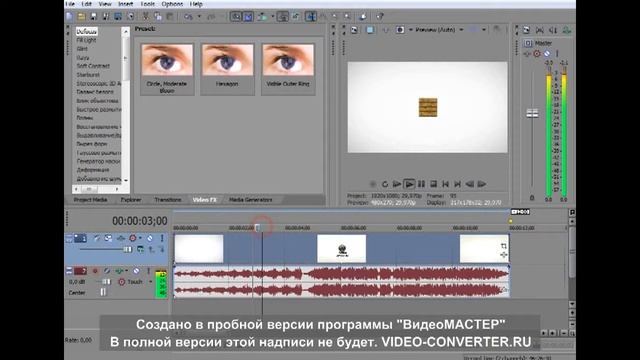Viewport: 640px width, 360px height.
Task: Switch to the Project Media tab
Action: pyautogui.click(x=90, y=200)
